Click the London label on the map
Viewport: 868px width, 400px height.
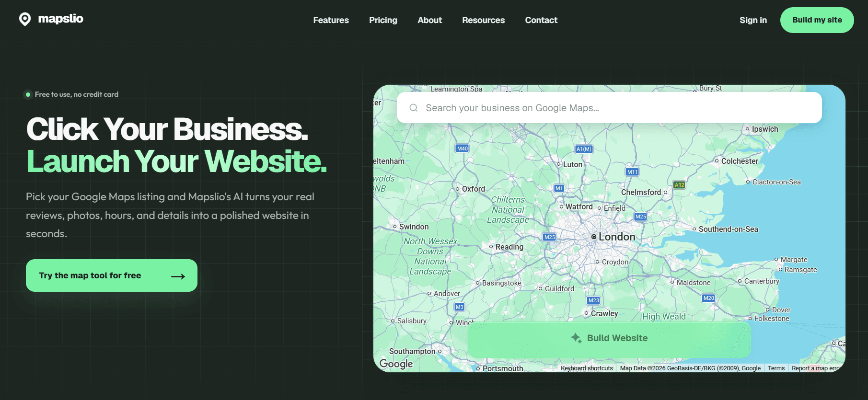[x=616, y=237]
